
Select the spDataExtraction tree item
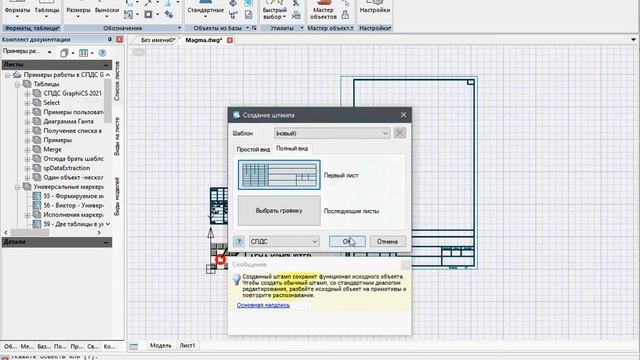coord(67,168)
